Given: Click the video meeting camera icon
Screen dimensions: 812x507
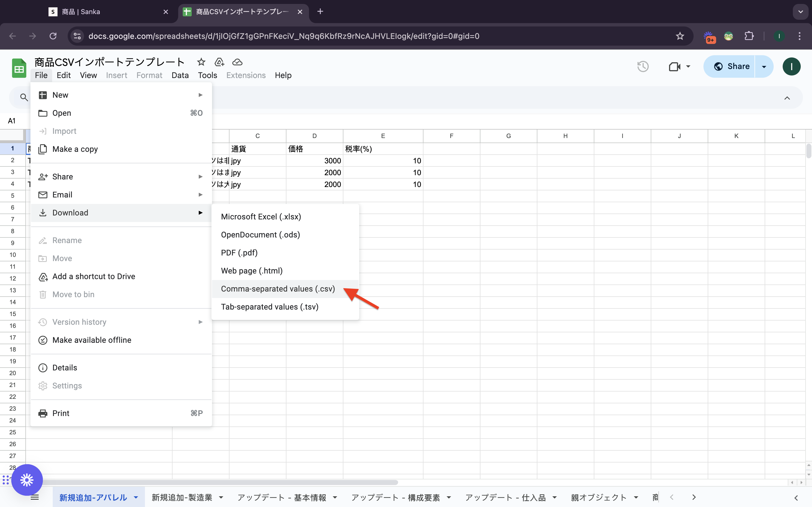Looking at the screenshot, I should point(674,66).
